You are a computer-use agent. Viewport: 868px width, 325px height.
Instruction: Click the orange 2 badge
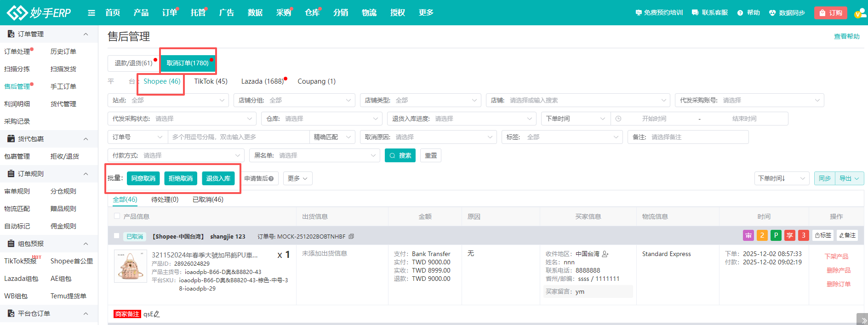[x=762, y=235]
